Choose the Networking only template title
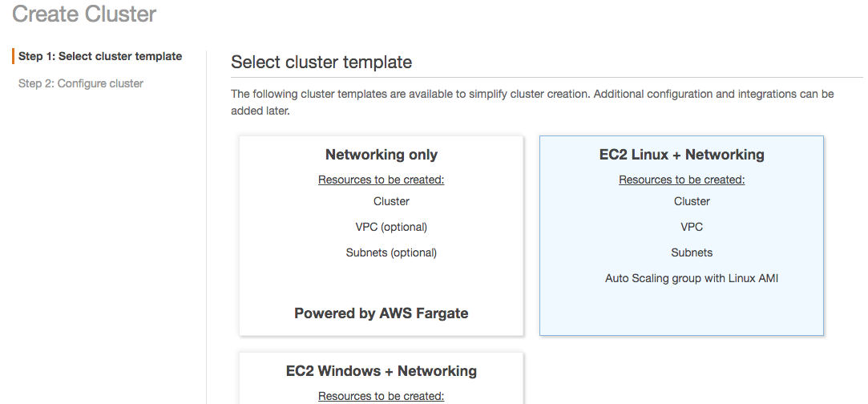 (x=382, y=155)
